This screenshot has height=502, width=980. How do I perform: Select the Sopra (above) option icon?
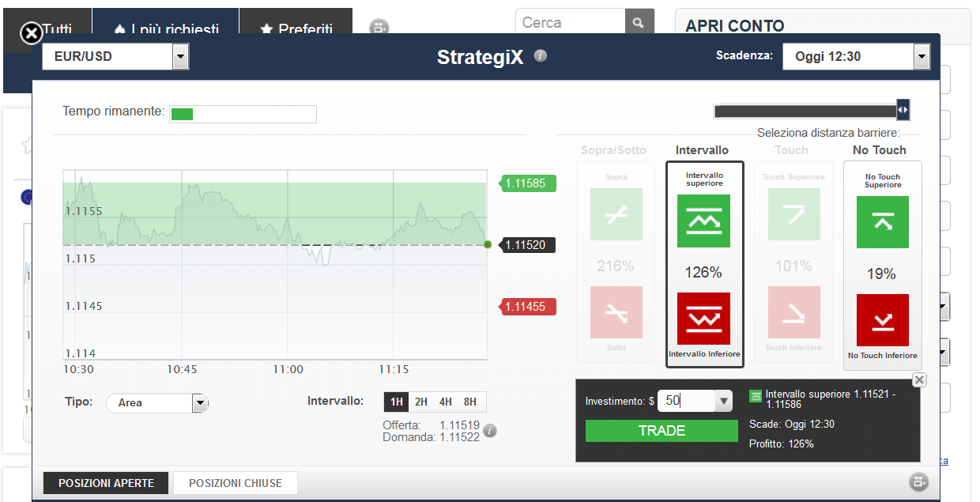pyautogui.click(x=616, y=214)
